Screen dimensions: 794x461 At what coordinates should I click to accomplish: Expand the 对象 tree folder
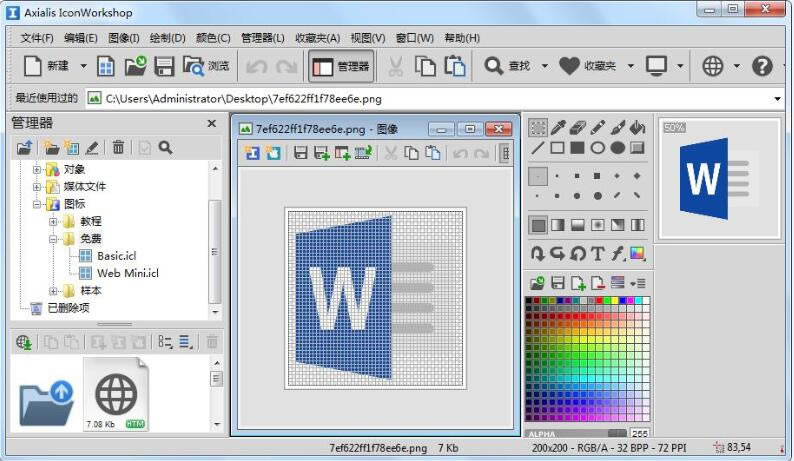36,170
